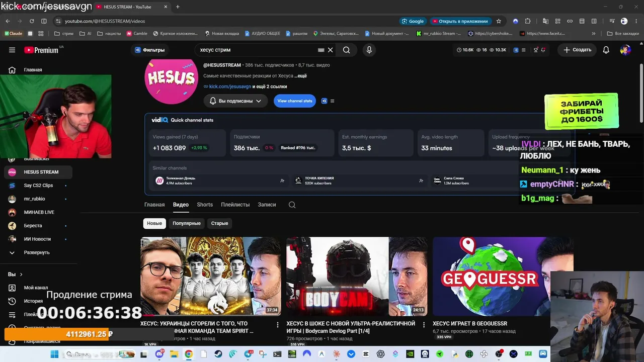Go back in browser history

pyautogui.click(x=8, y=21)
